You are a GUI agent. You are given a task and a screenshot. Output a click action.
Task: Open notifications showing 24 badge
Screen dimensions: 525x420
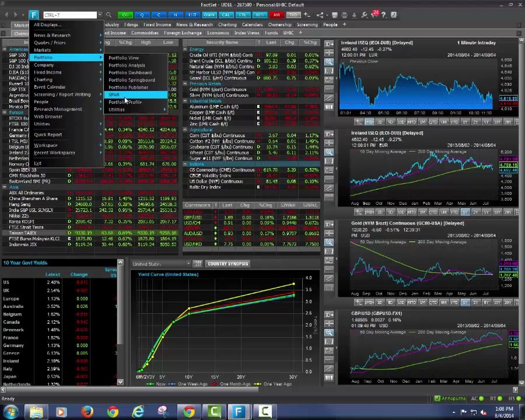(374, 14)
